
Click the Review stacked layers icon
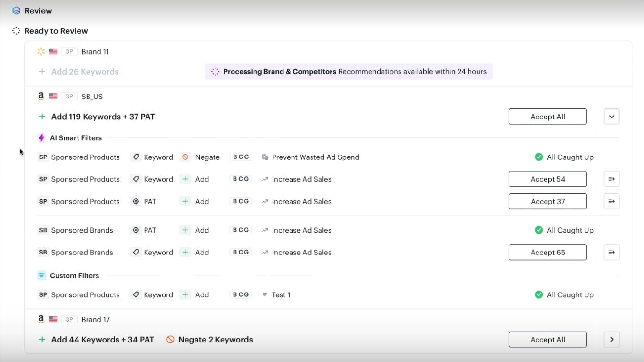[16, 10]
